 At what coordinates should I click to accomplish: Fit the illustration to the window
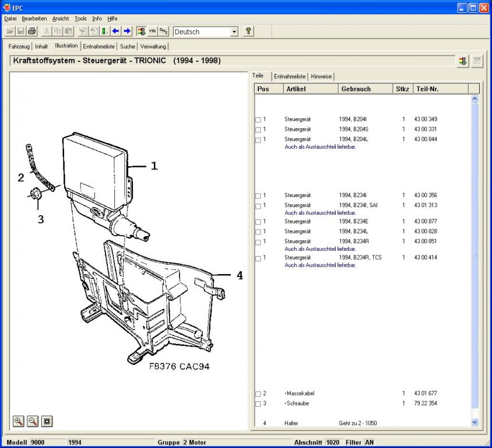click(x=47, y=421)
